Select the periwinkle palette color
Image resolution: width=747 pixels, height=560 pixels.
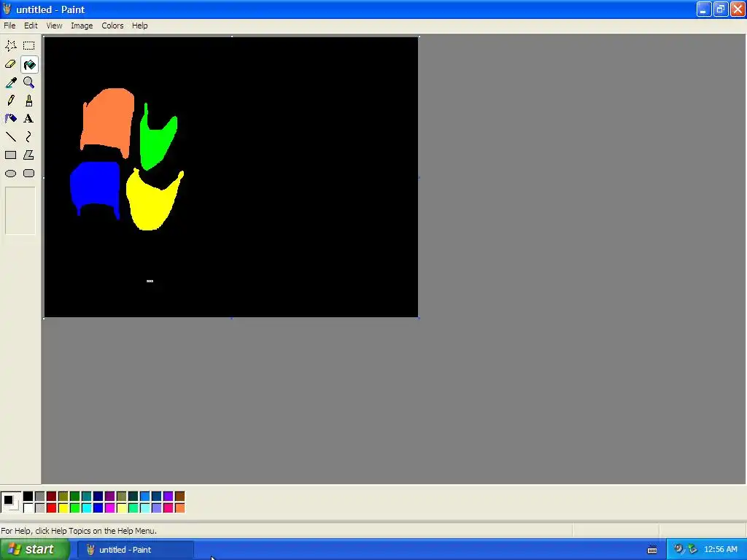[x=156, y=508]
